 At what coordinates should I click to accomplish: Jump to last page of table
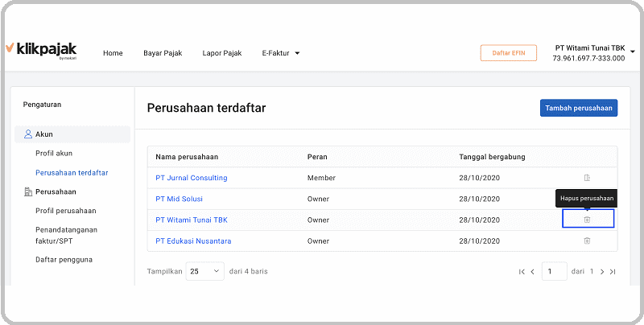click(x=613, y=272)
